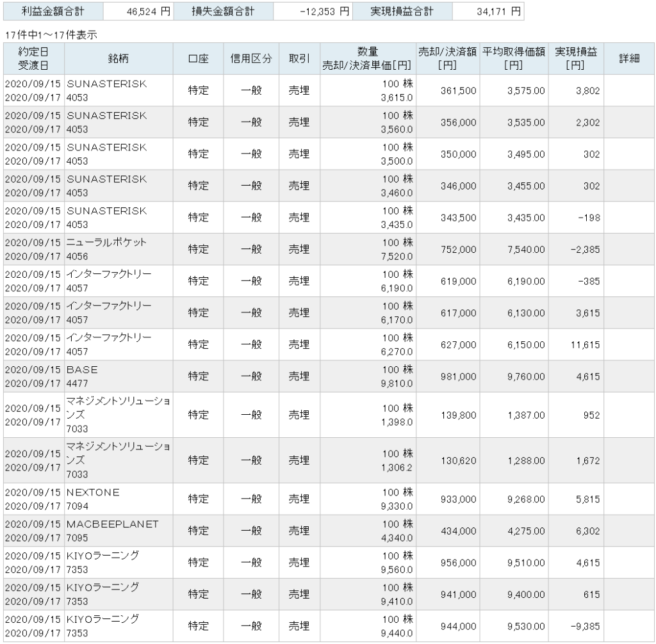
Task: Click the インターファクトリー row with 619,000 amount
Action: pos(329,281)
